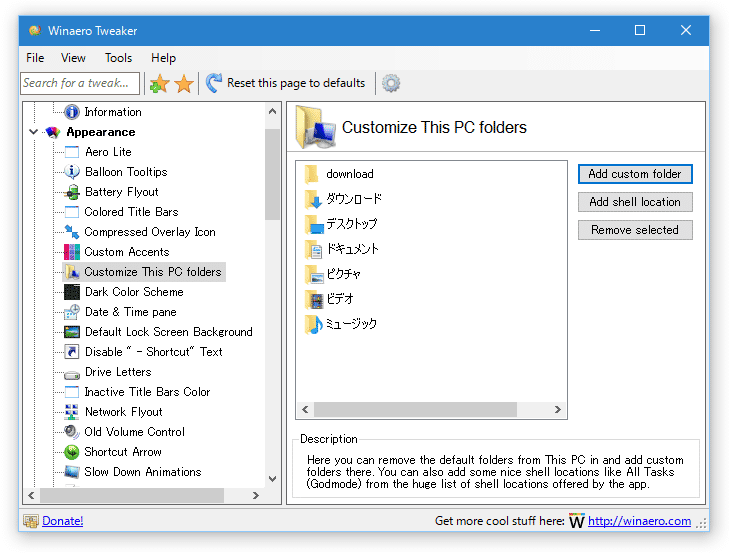The width and height of the screenshot is (729, 553).
Task: Click the Aero Lite icon
Action: coord(72,152)
